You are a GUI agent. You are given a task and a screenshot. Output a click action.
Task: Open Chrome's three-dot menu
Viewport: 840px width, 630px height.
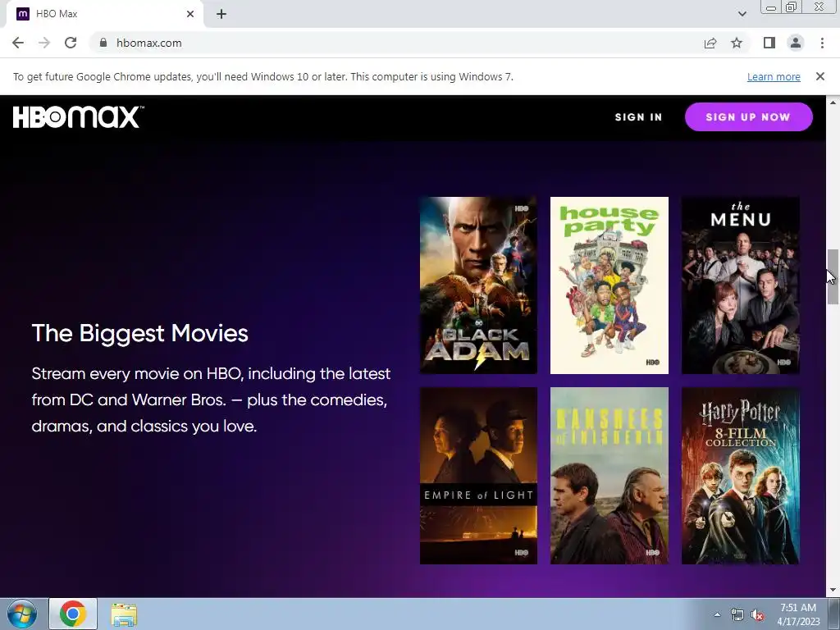click(822, 43)
